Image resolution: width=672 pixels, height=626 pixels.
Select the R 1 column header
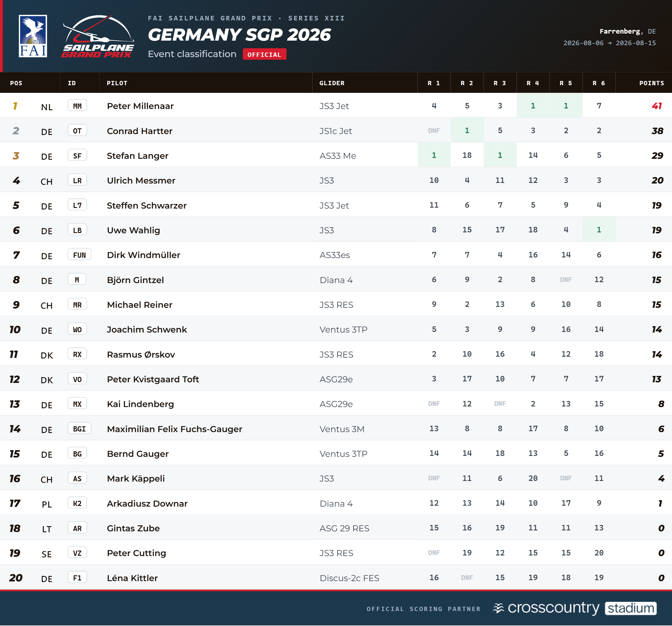coord(434,83)
